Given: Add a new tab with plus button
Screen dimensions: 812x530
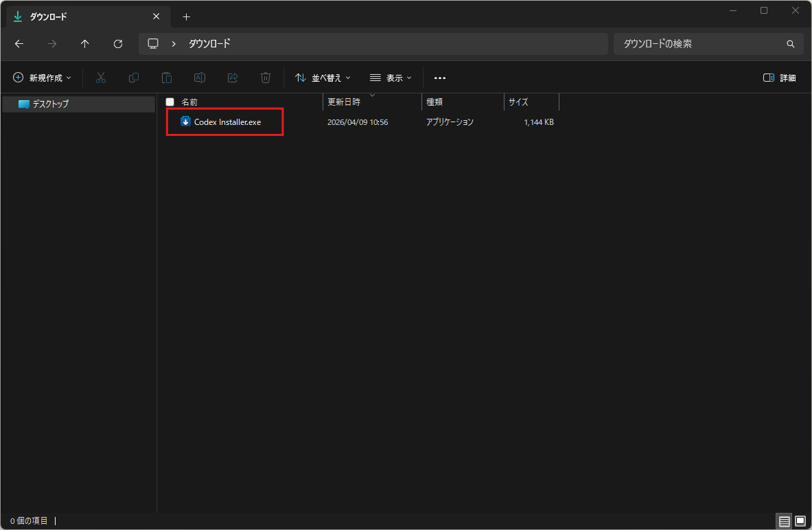Looking at the screenshot, I should coord(186,16).
